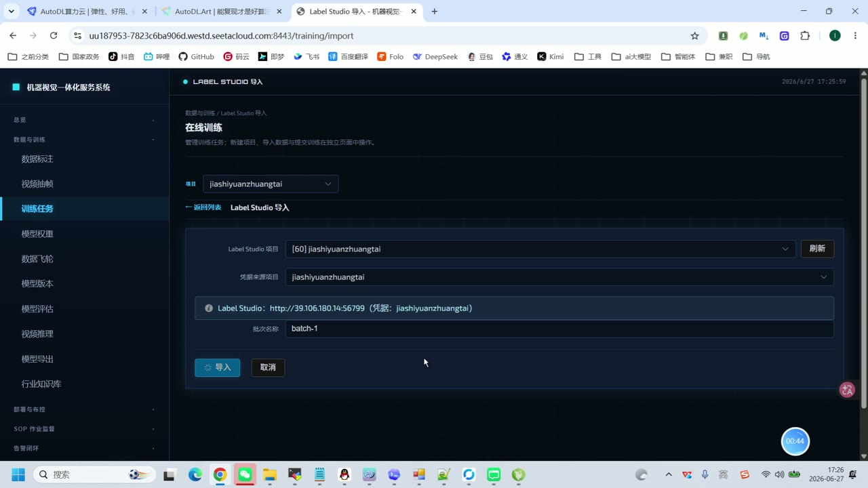This screenshot has width=868, height=488.
Task: Bookmark this page with the star icon
Action: pyautogui.click(x=694, y=36)
